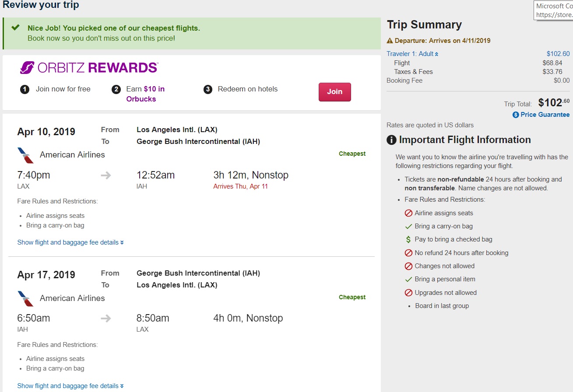Click the American Airlines logo for Apr 17 flight

25,299
